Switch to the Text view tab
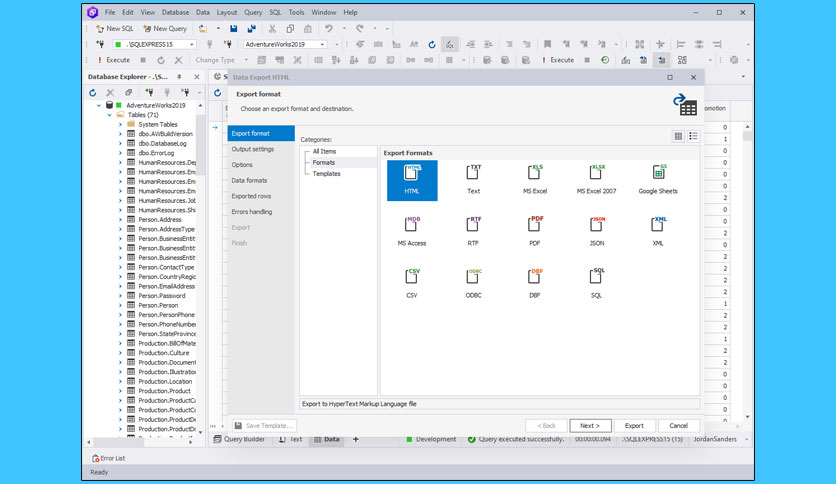Viewport: 836px width, 484px height. tap(291, 439)
